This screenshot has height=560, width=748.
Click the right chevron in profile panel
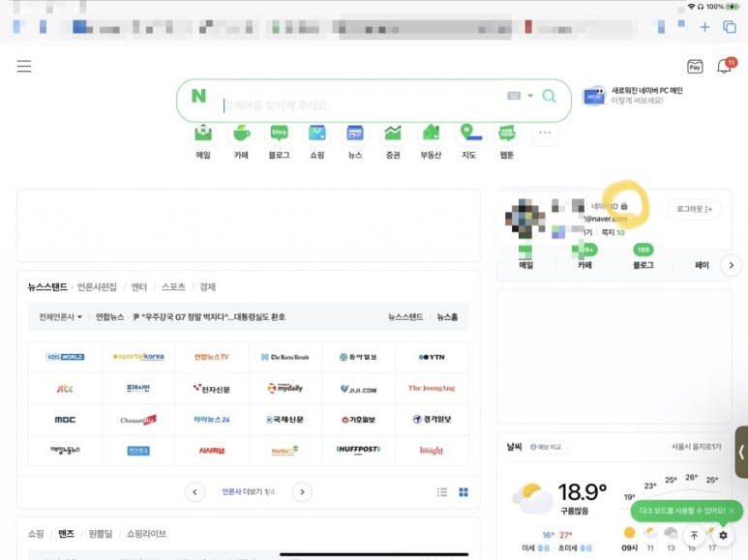pyautogui.click(x=732, y=265)
